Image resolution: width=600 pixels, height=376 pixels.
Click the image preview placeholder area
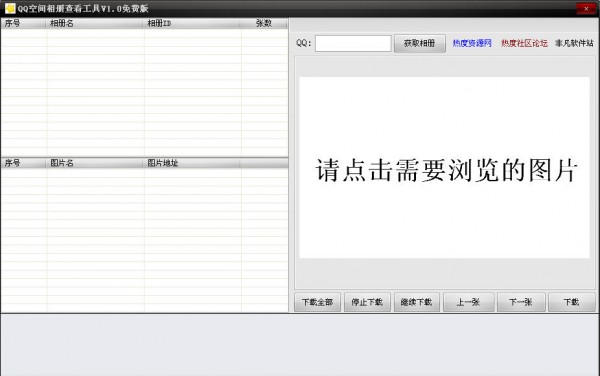[444, 168]
